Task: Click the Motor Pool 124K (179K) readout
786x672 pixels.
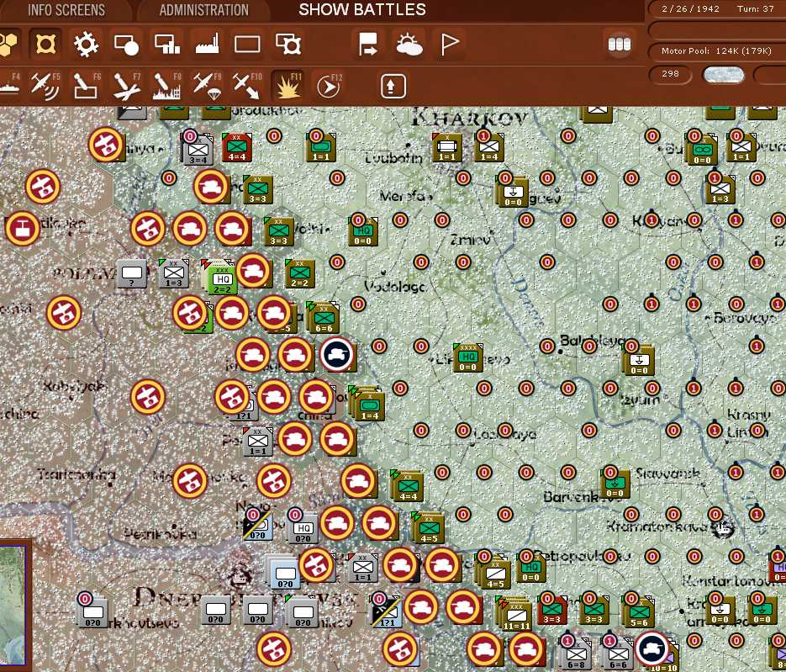Action: (716, 50)
